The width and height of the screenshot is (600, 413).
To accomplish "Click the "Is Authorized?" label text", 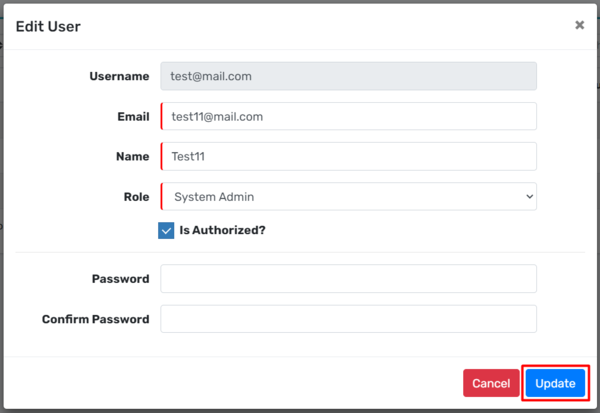I will pyautogui.click(x=222, y=230).
